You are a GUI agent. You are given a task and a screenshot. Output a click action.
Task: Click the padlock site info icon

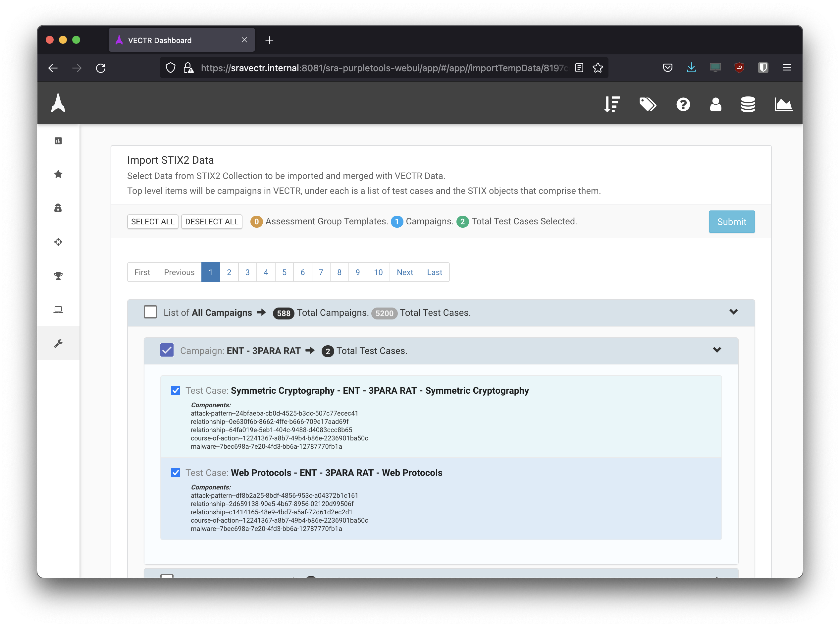pos(188,68)
